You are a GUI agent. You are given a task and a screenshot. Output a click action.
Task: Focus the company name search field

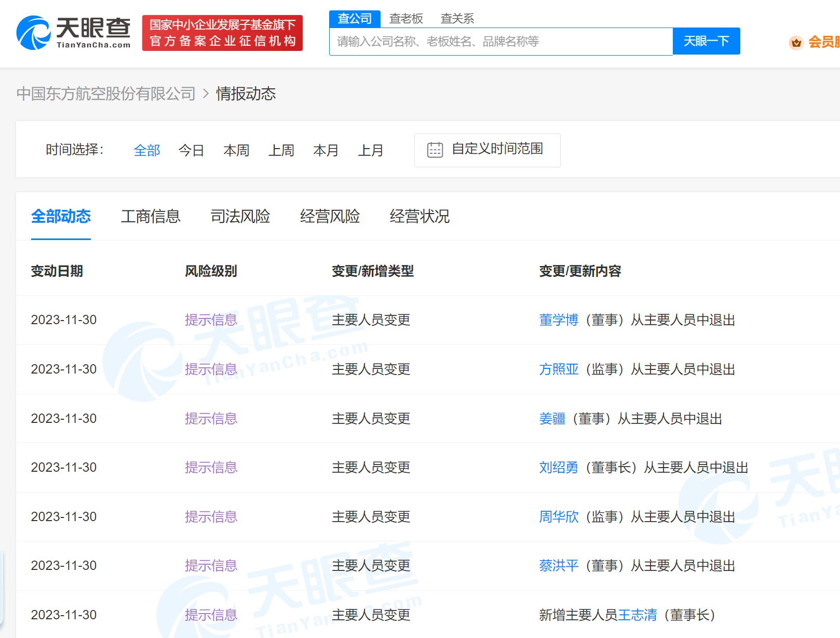500,42
